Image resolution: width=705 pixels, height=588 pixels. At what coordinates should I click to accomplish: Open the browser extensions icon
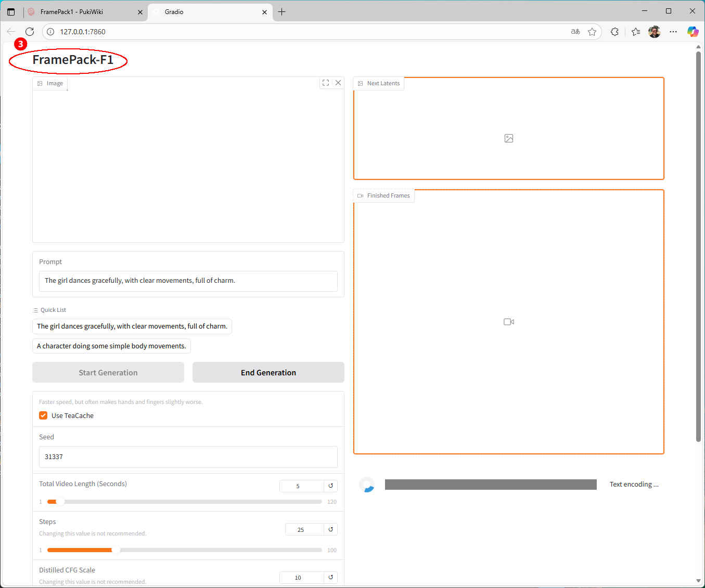point(614,32)
